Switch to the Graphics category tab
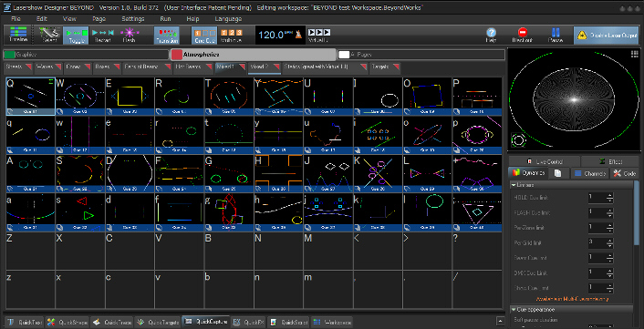The image size is (644, 329). pos(86,55)
